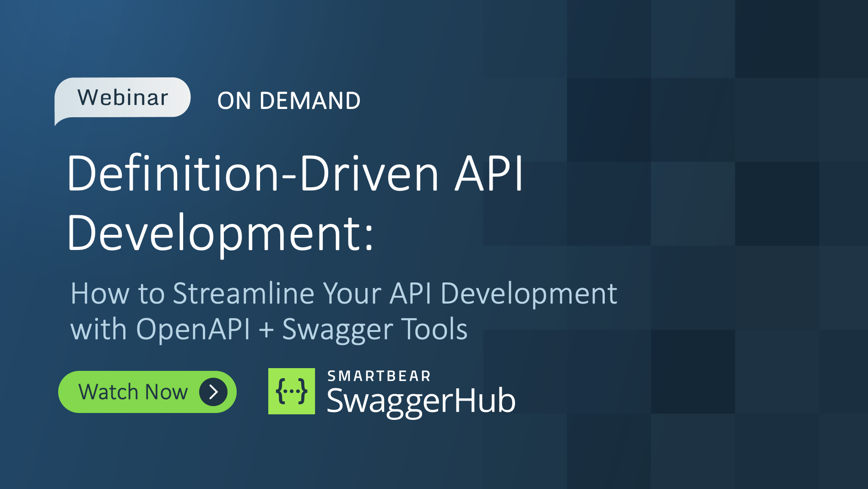The width and height of the screenshot is (868, 489).
Task: Click the SwaggerHub curly braces logo icon
Action: coord(292,391)
